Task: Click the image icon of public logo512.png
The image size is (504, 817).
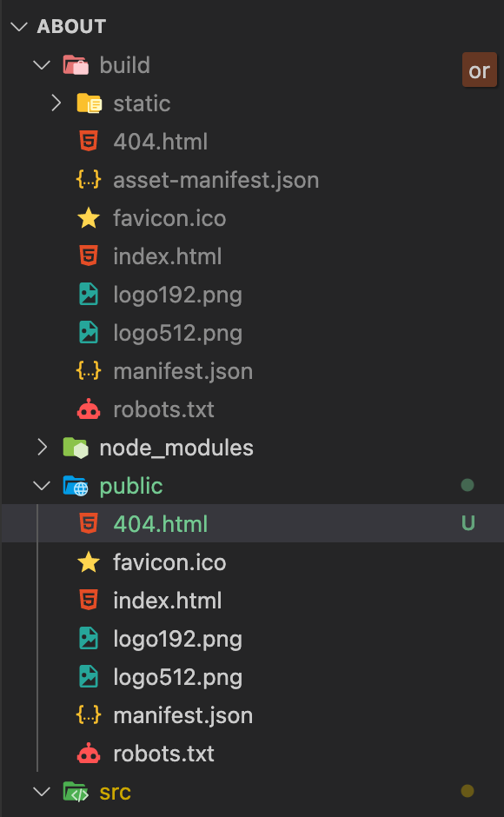Action: click(89, 677)
